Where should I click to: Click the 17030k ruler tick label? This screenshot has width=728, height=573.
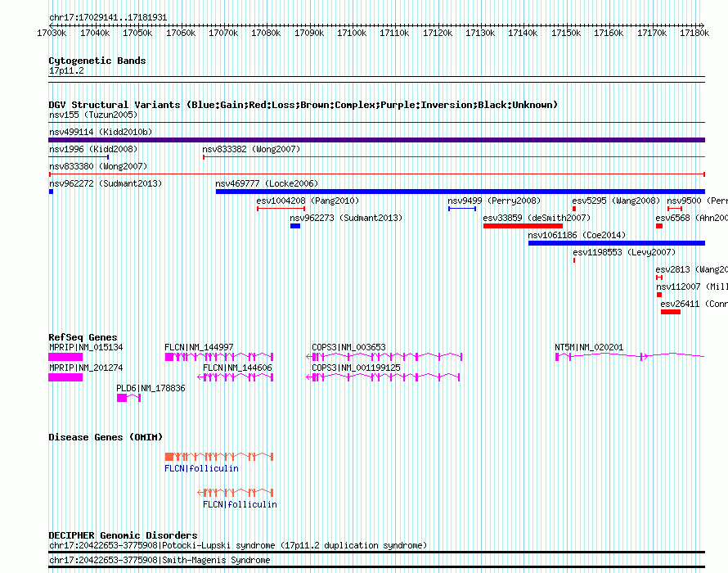tap(52, 33)
